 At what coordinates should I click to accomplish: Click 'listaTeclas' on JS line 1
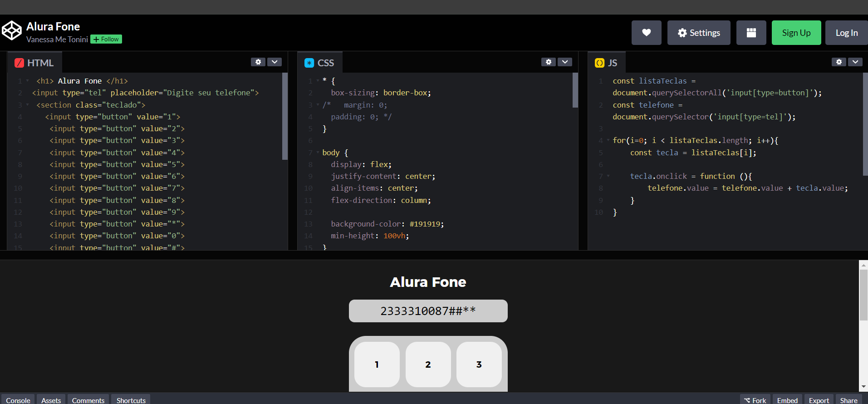(x=662, y=81)
